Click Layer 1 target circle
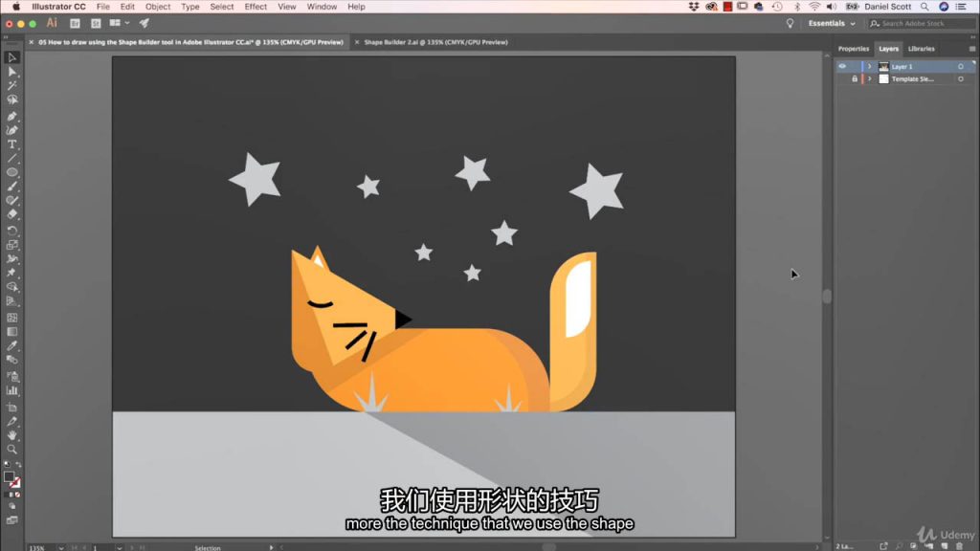This screenshot has width=980, height=551. [x=961, y=66]
